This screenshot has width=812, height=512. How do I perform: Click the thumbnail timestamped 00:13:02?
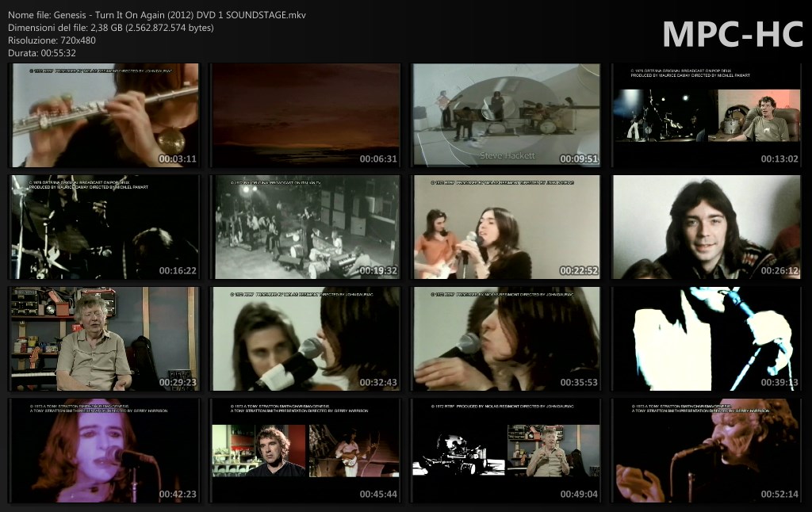tap(707, 116)
